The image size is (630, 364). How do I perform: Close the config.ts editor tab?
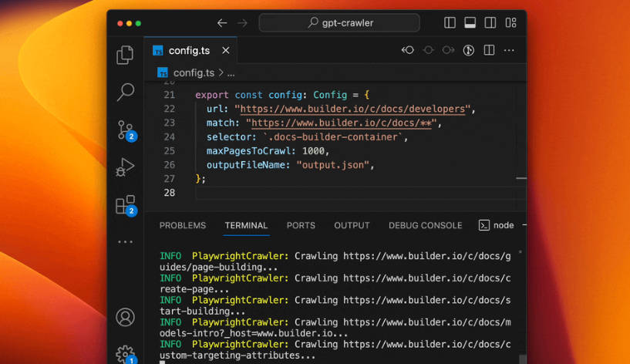226,51
